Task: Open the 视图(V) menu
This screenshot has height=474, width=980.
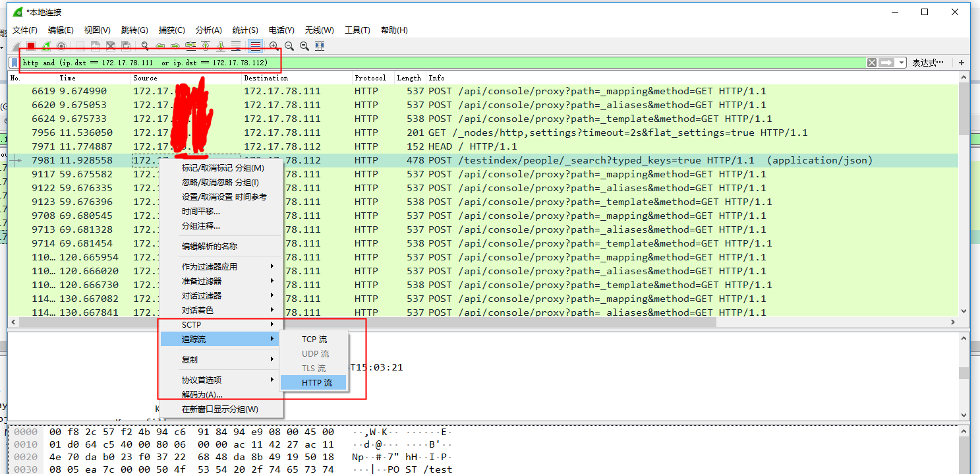Action: (97, 30)
